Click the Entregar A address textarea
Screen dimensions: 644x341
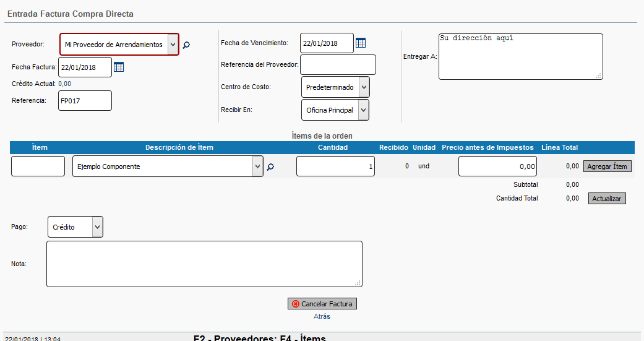(x=520, y=56)
